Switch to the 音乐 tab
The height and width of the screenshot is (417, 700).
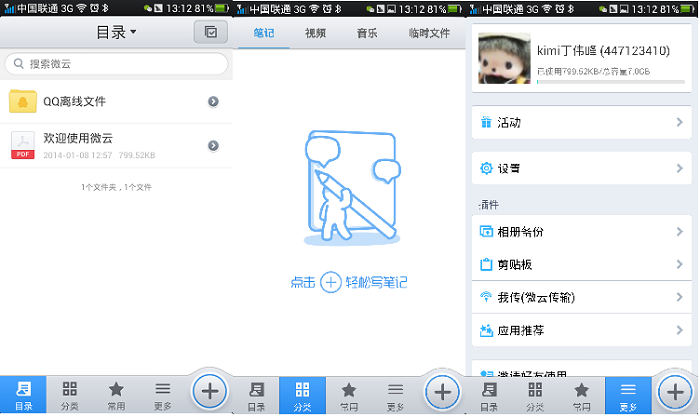point(367,33)
